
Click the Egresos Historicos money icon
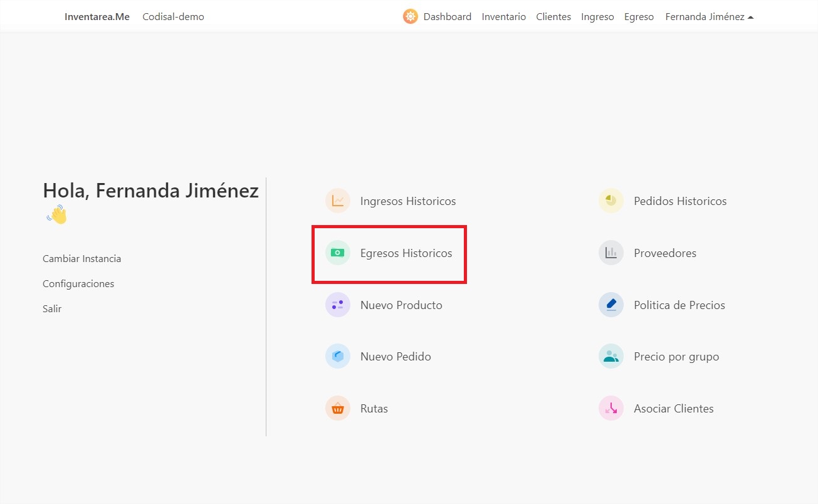click(337, 253)
